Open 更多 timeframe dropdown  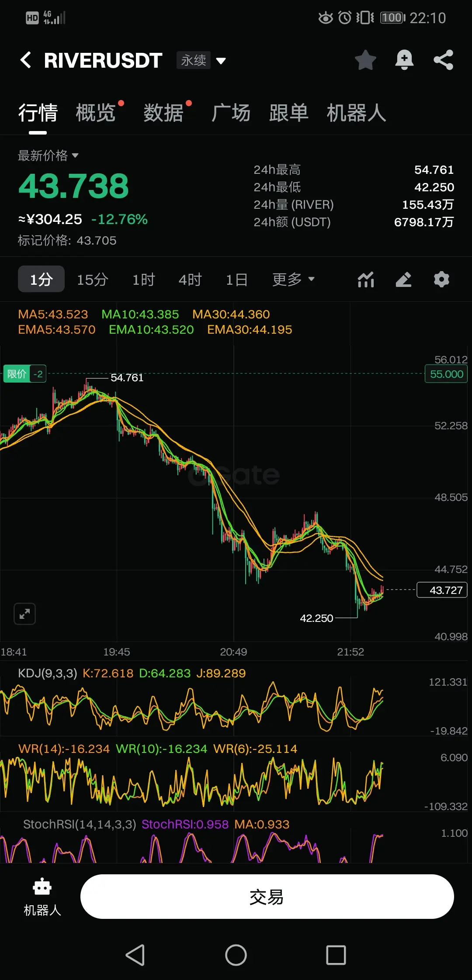293,280
